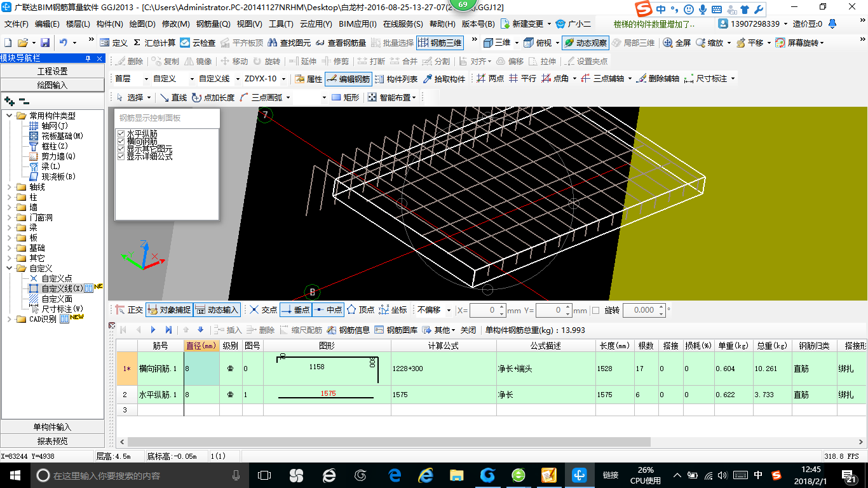The image size is (868, 488).
Task: Select 自定义线(X) tree item
Action: coord(62,288)
